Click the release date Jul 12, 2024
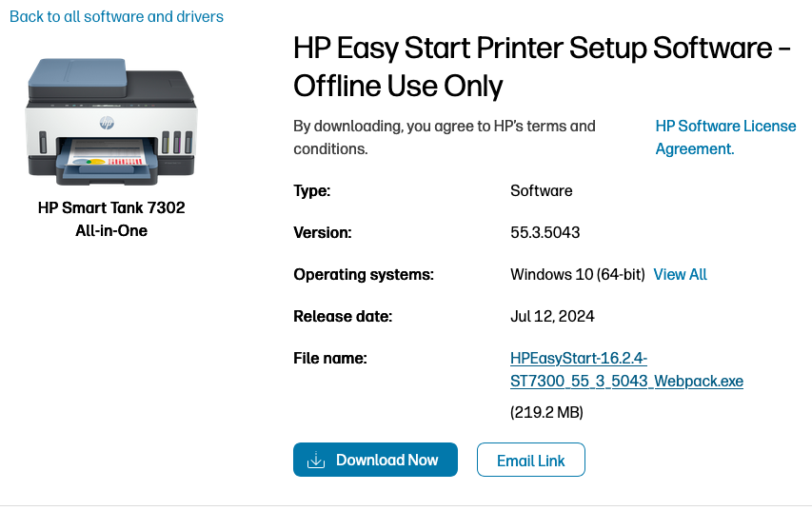Image resolution: width=812 pixels, height=511 pixels. (x=552, y=316)
